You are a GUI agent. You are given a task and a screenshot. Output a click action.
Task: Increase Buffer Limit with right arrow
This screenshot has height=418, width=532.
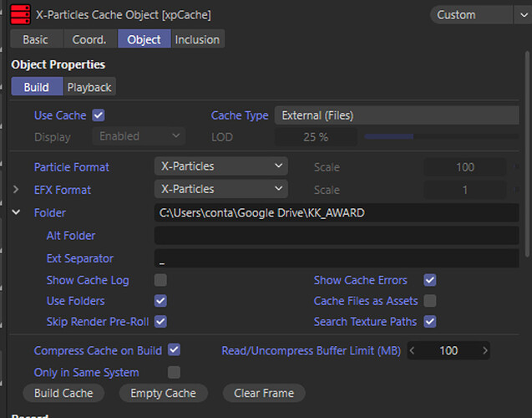[x=485, y=350]
